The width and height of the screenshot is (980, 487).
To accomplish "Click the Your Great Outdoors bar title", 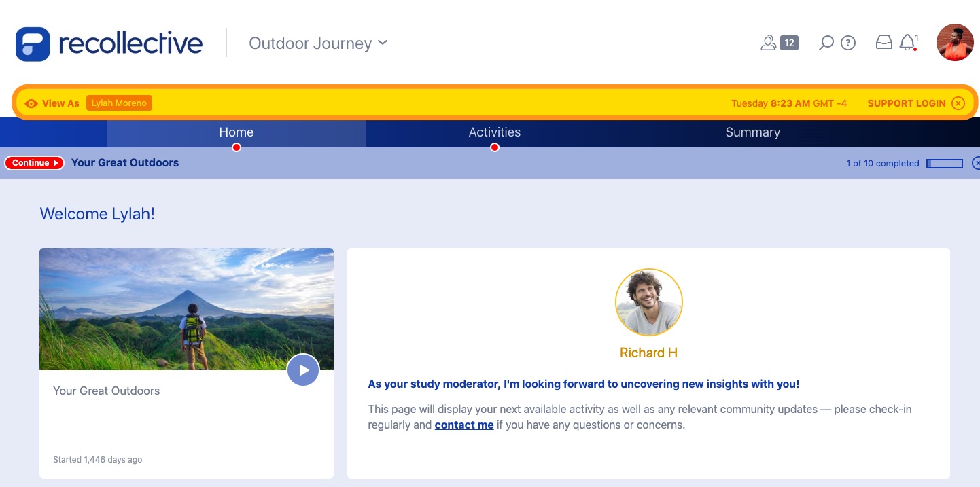I will (125, 163).
